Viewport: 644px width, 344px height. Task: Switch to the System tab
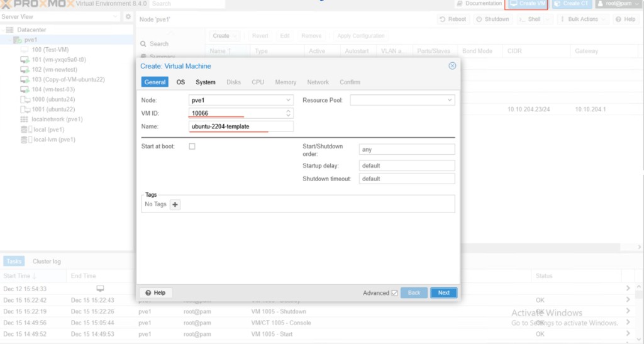206,82
